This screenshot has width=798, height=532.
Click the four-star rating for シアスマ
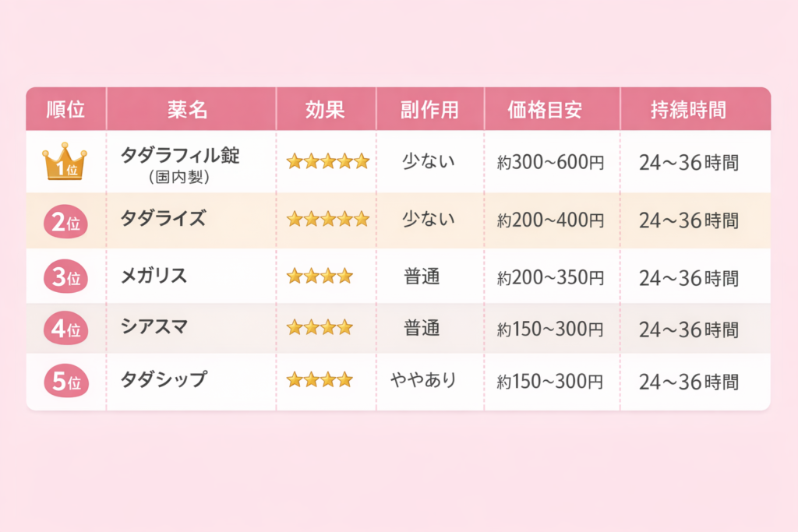320,328
